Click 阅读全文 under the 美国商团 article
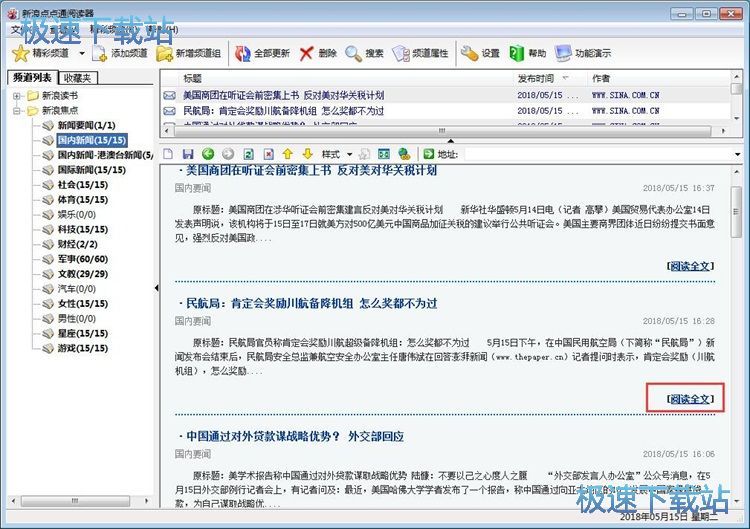The image size is (750, 529). 690,266
